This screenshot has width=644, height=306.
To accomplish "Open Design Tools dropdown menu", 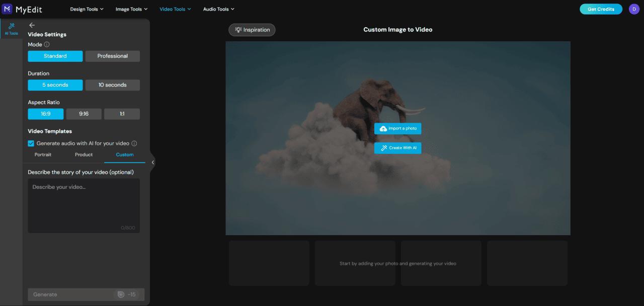I will click(87, 9).
